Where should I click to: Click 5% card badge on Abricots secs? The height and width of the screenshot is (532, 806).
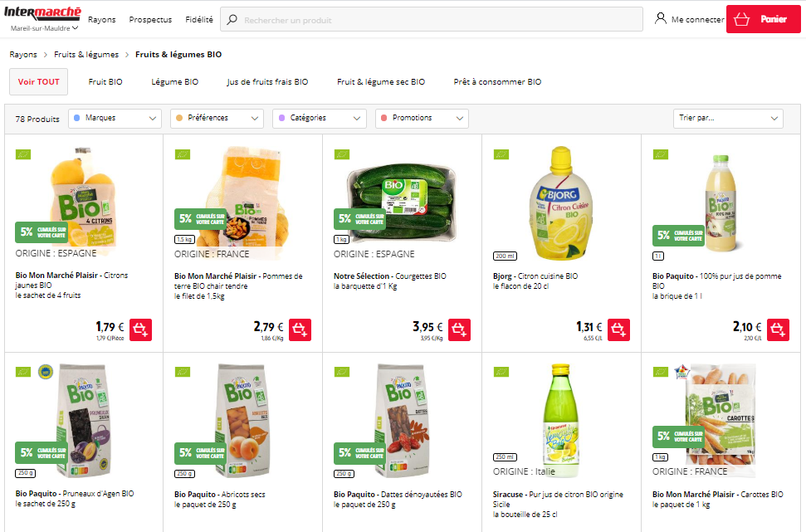(x=201, y=453)
